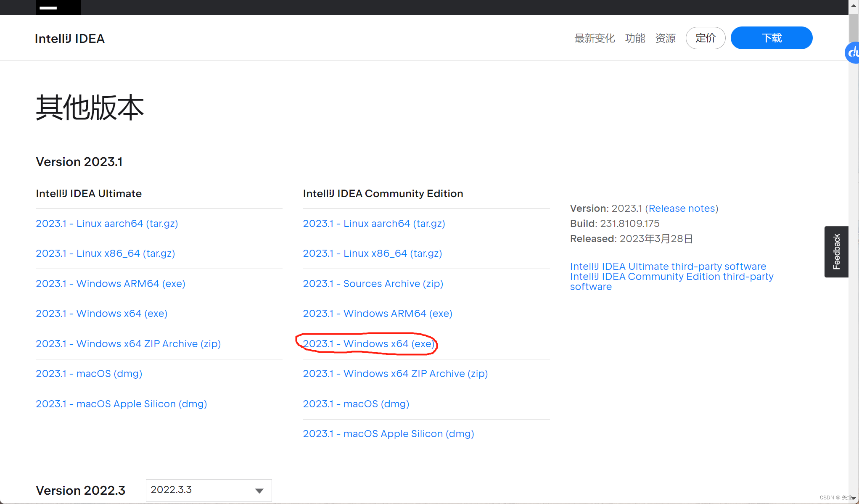Click the blue floating icon at right edge

[853, 53]
